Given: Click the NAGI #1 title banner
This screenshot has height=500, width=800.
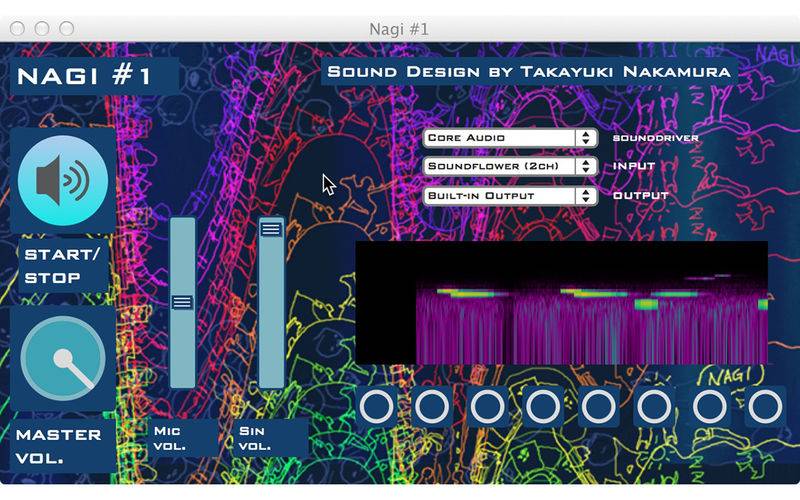Looking at the screenshot, I should pos(94,76).
